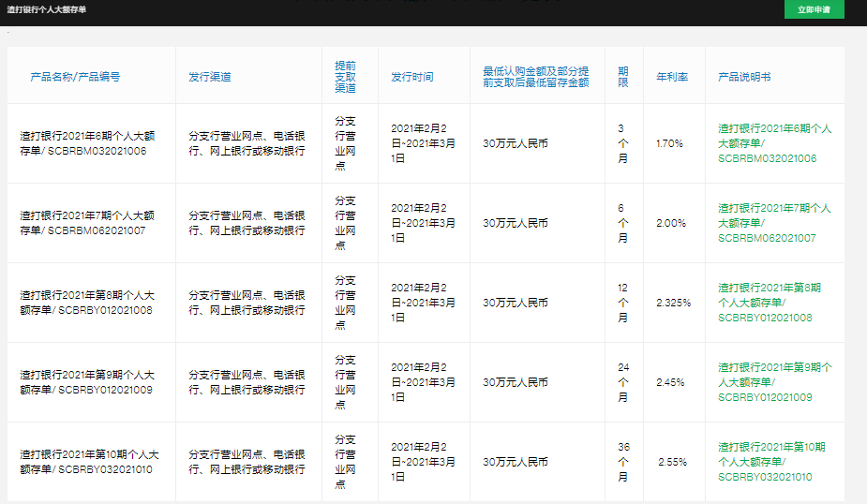Click the 产品名称/产品编号 column header

click(x=75, y=77)
